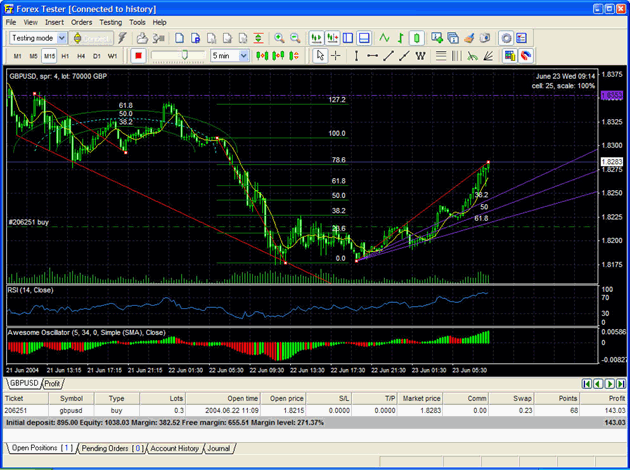Adjust the testing speed slider

tap(183, 56)
